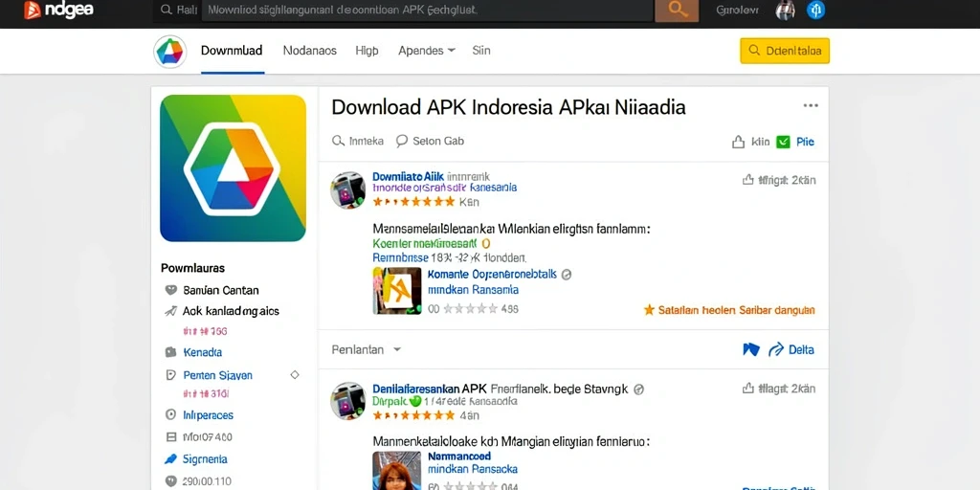Screen dimensions: 980x490
Task: Click the round app logo beside Downmluad
Action: click(x=170, y=52)
